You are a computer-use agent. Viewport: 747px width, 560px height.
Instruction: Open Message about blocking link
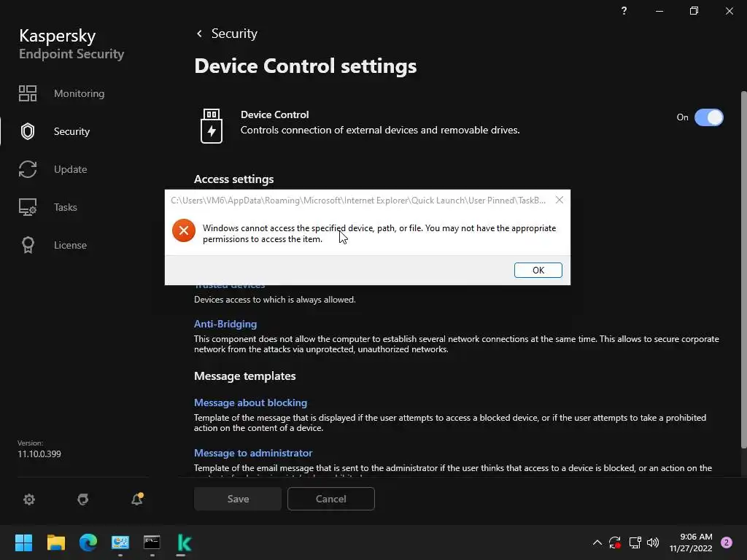251,402
